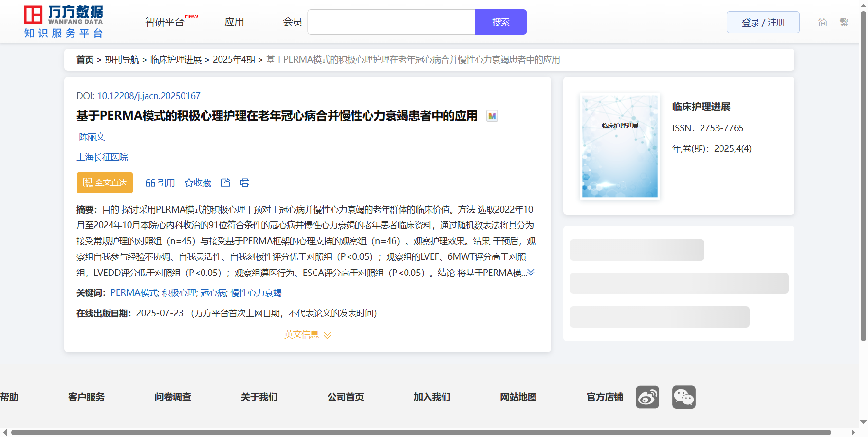This screenshot has width=868, height=437.
Task: Click the Wanfang Data logo
Action: click(64, 22)
